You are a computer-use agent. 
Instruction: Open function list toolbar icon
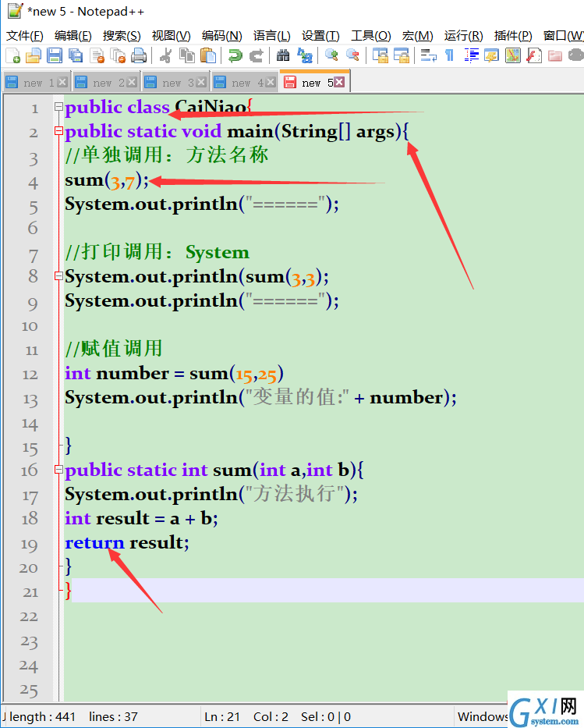(534, 55)
